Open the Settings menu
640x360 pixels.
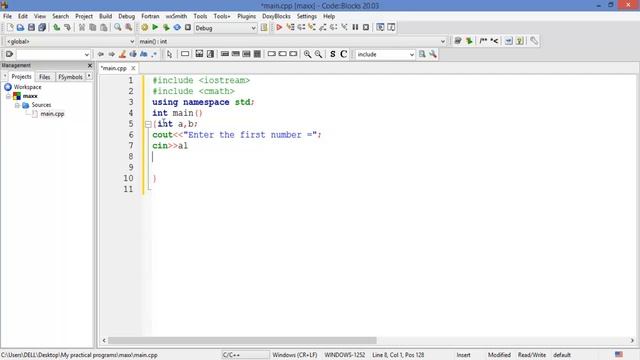click(307, 16)
